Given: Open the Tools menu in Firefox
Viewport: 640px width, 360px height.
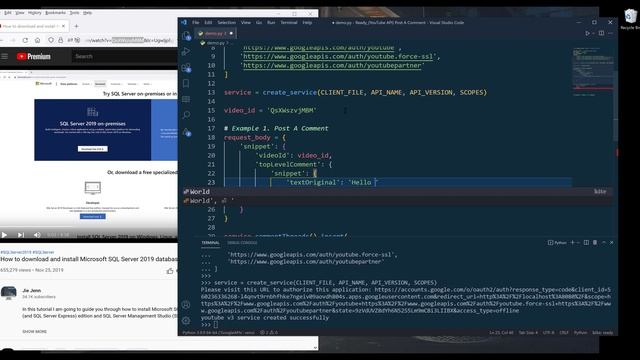Looking at the screenshot, I should (74, 13).
